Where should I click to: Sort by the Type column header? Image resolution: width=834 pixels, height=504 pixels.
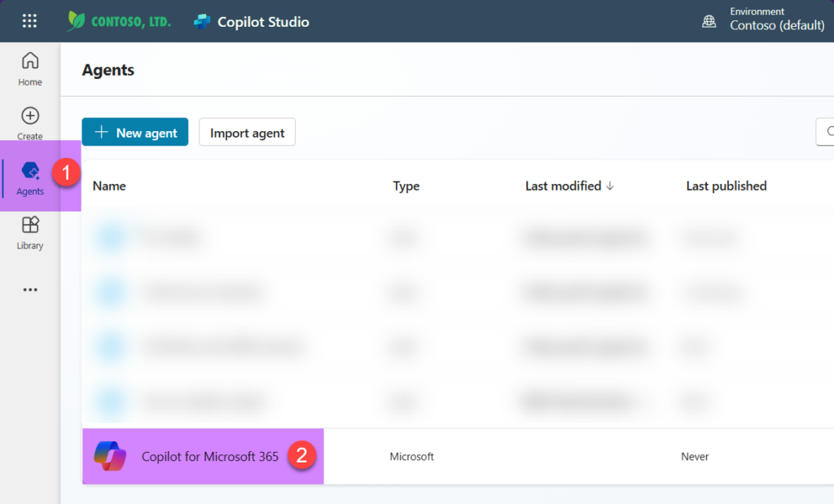pyautogui.click(x=406, y=186)
